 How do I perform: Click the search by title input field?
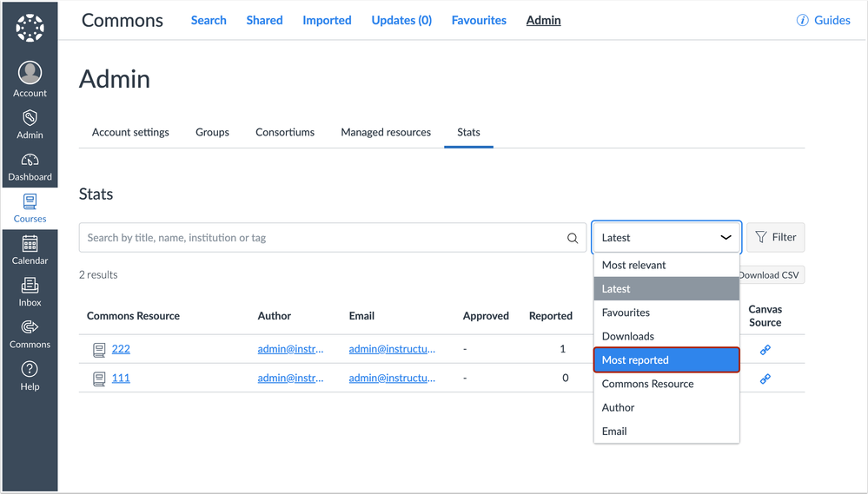coord(321,238)
